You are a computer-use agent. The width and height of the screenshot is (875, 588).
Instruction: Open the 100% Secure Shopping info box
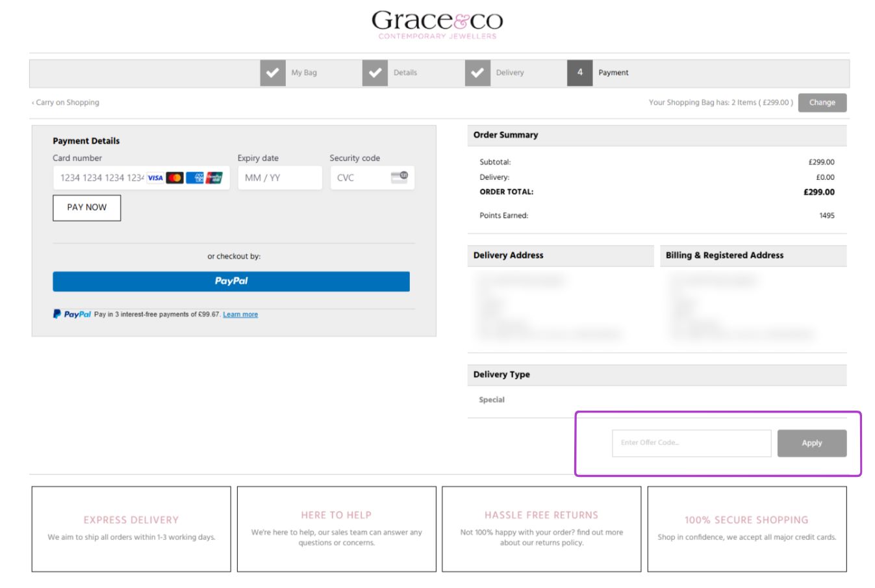747,529
